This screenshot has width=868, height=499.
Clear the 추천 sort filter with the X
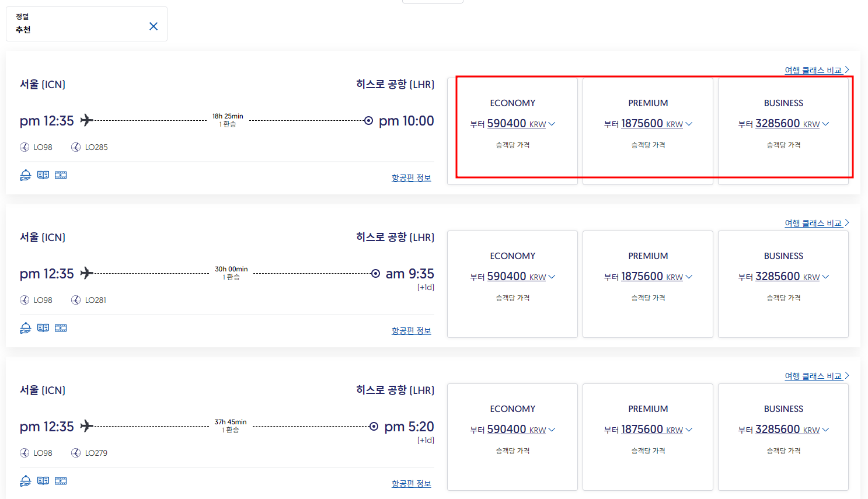click(x=153, y=26)
